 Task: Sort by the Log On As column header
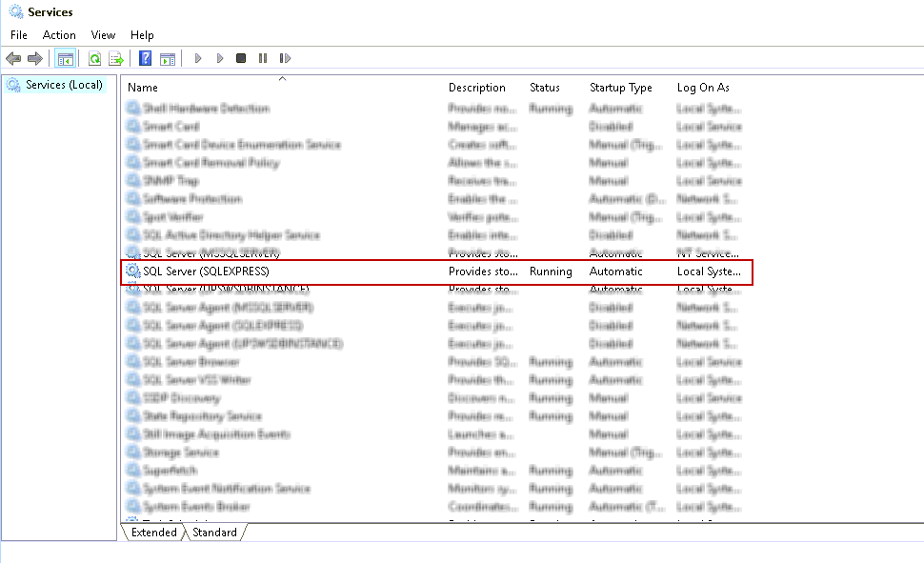click(x=703, y=88)
